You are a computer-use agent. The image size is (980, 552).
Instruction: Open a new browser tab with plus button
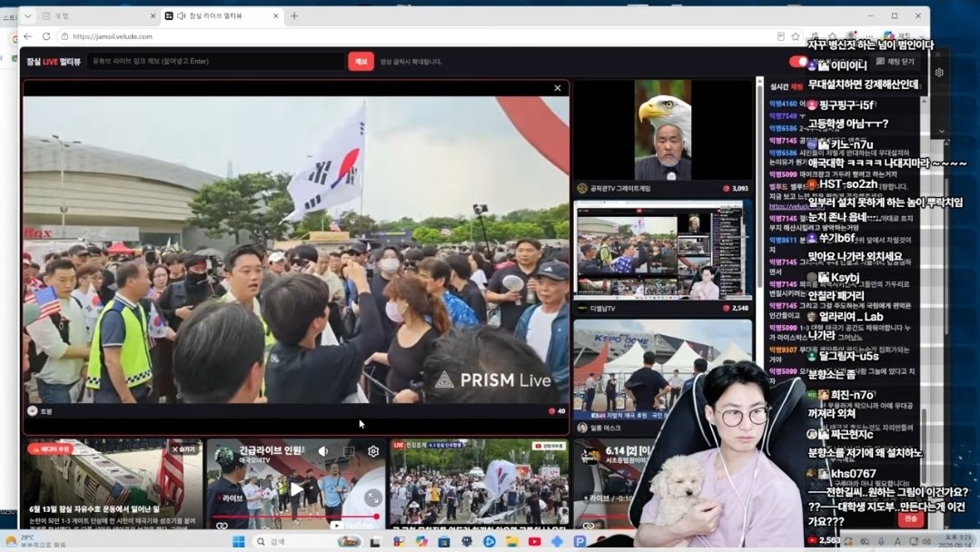[x=294, y=15]
